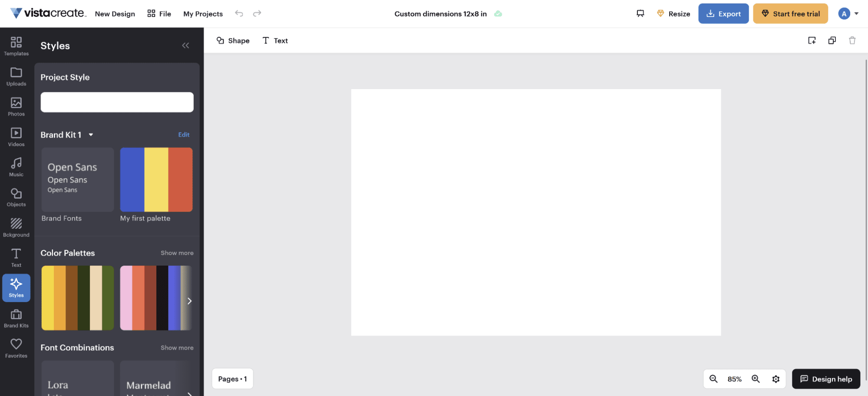The width and height of the screenshot is (868, 396).
Task: Add Text from toolbar
Action: point(275,40)
